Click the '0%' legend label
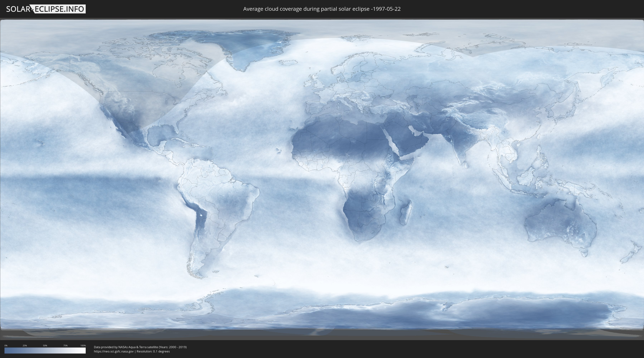644x358 pixels. point(6,345)
